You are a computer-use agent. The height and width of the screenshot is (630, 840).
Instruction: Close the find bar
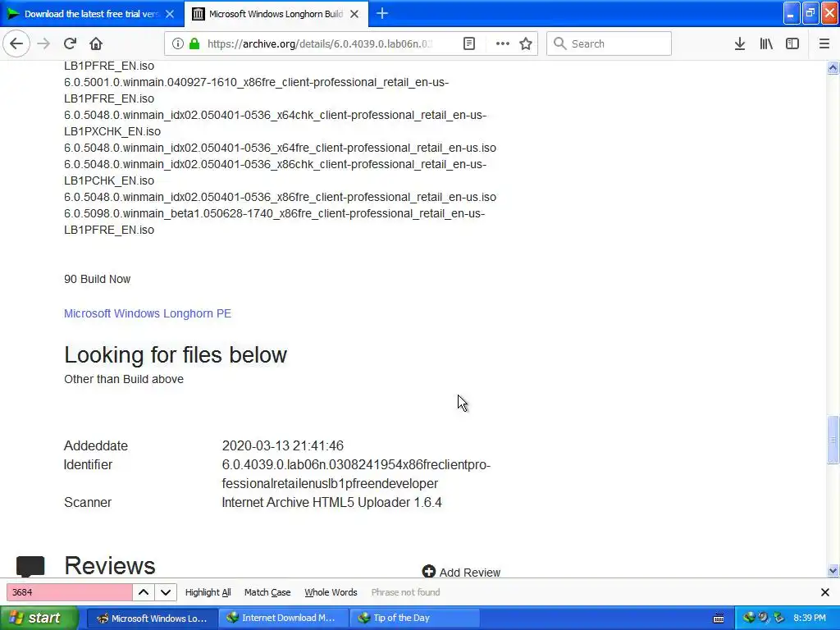[825, 592]
